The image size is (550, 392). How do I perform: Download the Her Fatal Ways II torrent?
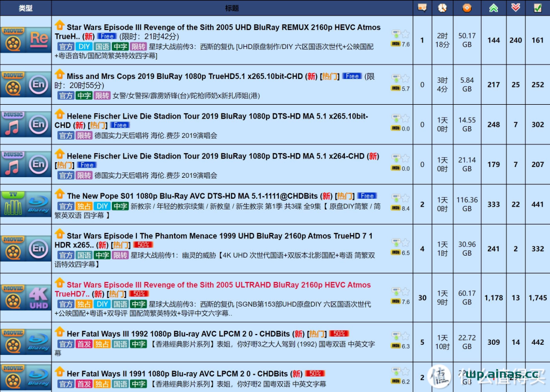[x=396, y=371]
